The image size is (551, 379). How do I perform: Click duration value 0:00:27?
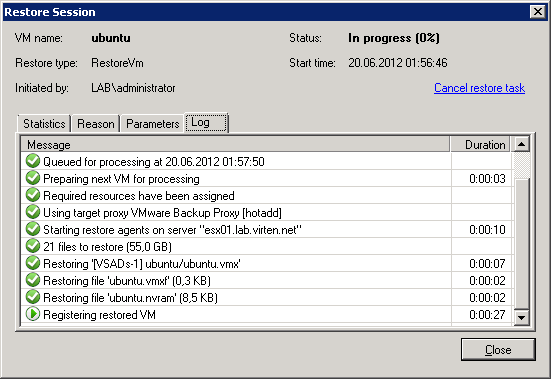pyautogui.click(x=487, y=314)
